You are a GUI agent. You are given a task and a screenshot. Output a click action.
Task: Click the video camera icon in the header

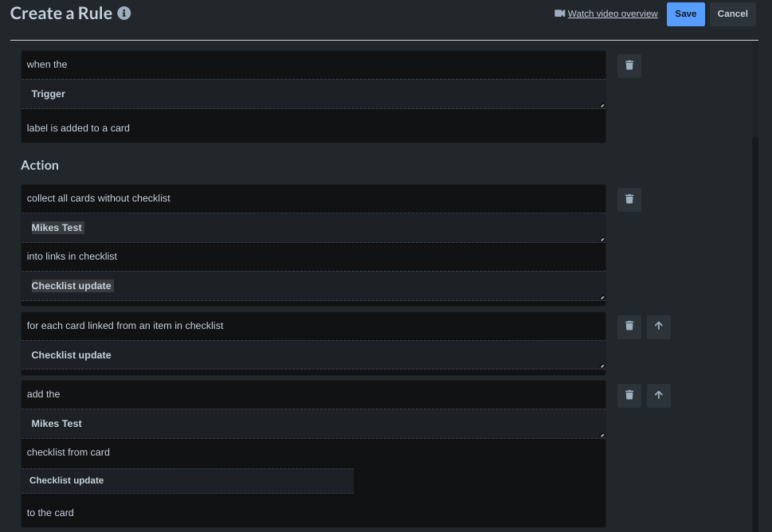coord(558,14)
